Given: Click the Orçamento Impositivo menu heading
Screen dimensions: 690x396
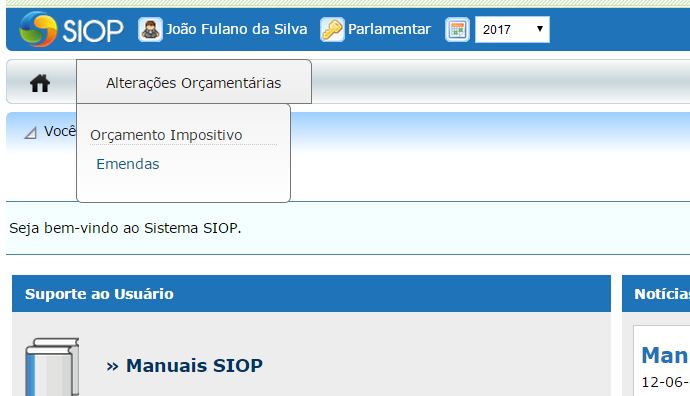Looking at the screenshot, I should (166, 135).
